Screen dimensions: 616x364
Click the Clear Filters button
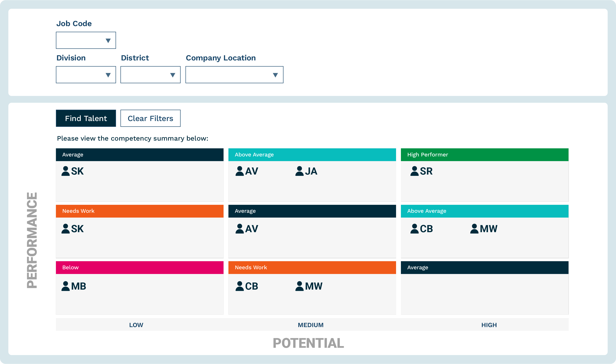pyautogui.click(x=150, y=118)
